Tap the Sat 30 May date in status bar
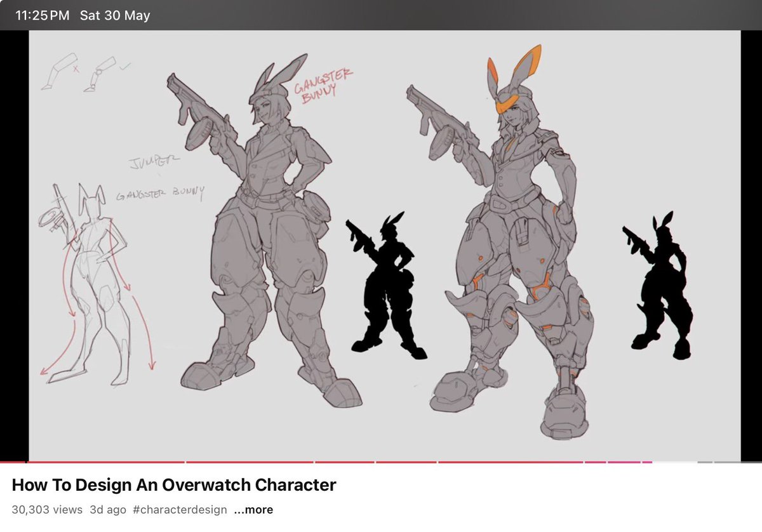762x532 pixels. [x=115, y=15]
